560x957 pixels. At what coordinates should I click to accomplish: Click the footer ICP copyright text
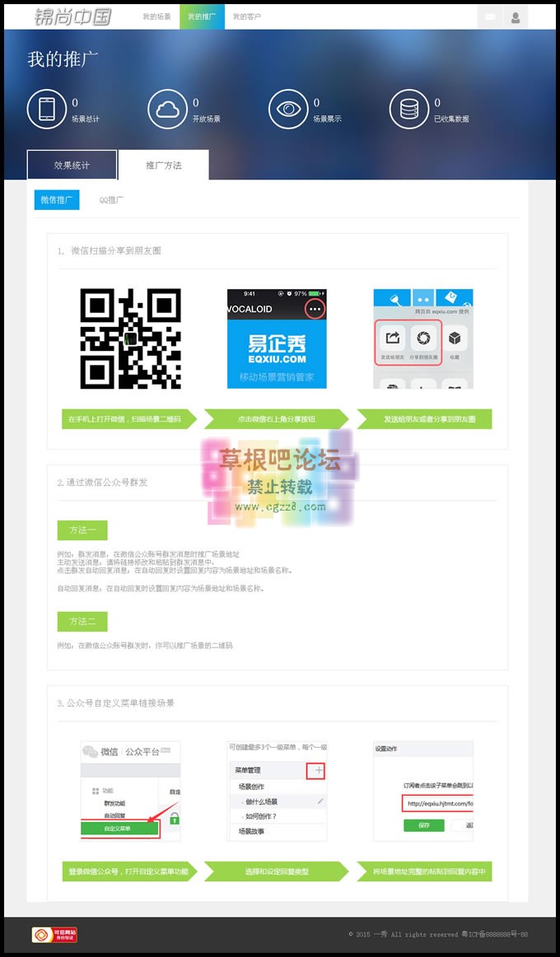[x=438, y=935]
